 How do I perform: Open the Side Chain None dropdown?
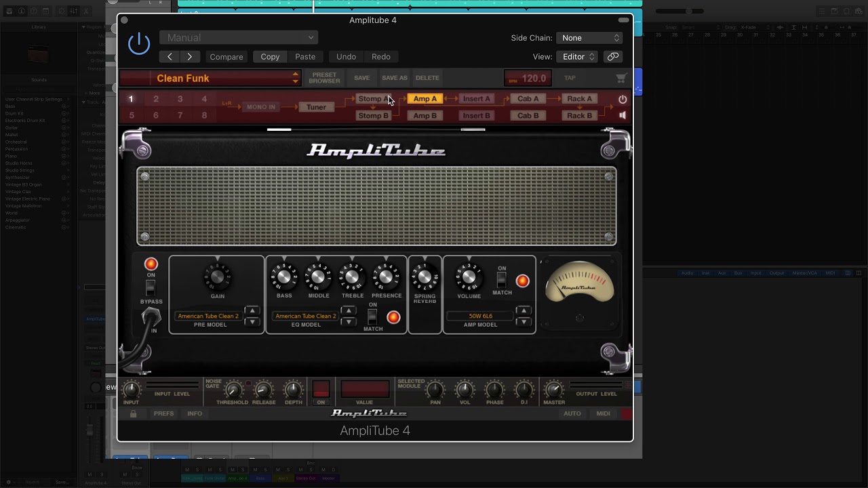(589, 38)
